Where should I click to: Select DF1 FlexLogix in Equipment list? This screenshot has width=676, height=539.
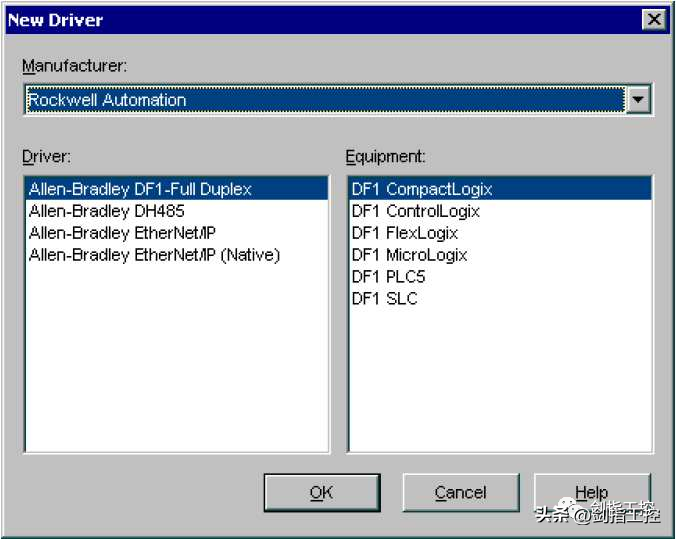point(405,233)
